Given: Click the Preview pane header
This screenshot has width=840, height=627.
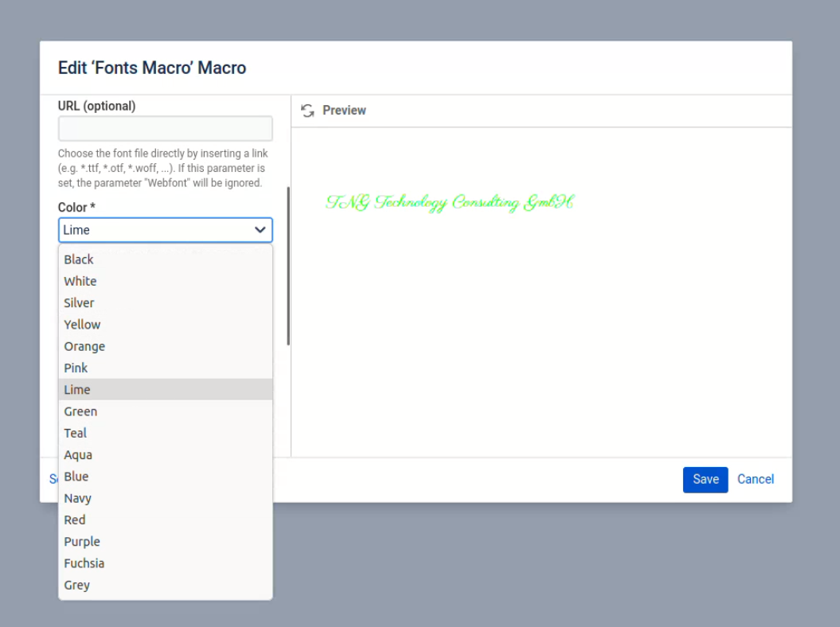Looking at the screenshot, I should coord(344,110).
